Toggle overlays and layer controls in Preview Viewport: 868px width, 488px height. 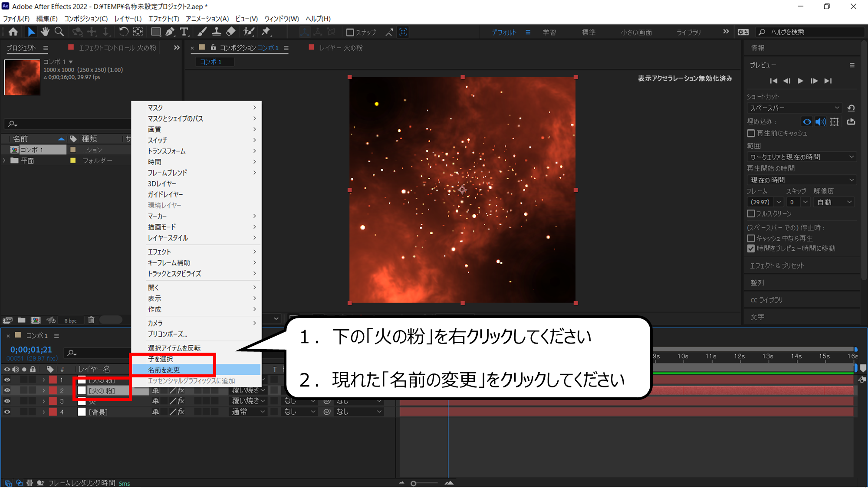[834, 122]
